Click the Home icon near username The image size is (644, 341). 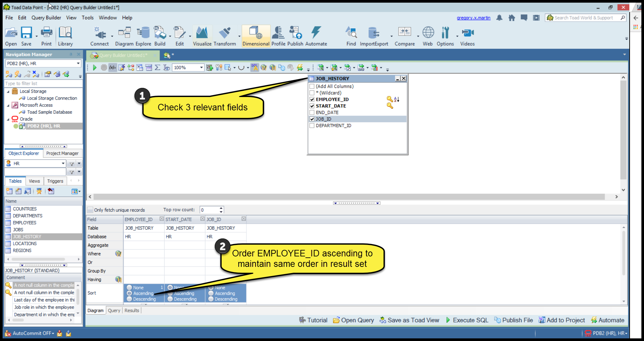[x=511, y=18]
